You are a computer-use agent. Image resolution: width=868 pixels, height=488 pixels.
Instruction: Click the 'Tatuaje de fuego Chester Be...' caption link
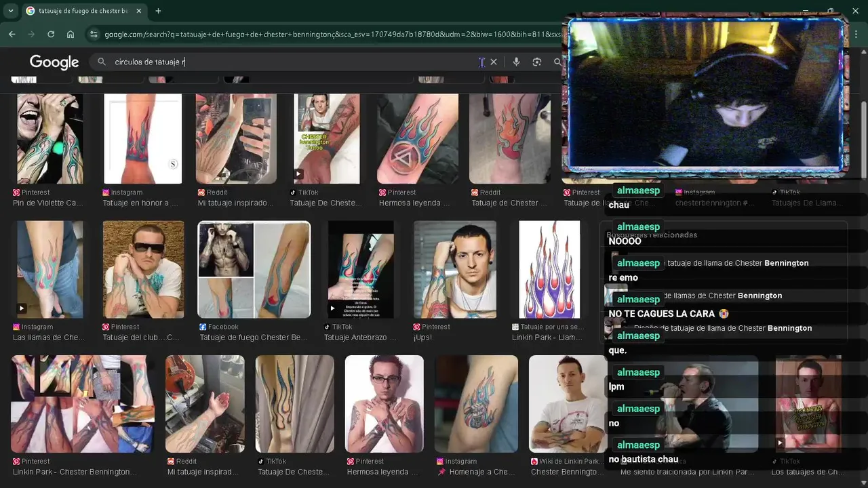254,338
